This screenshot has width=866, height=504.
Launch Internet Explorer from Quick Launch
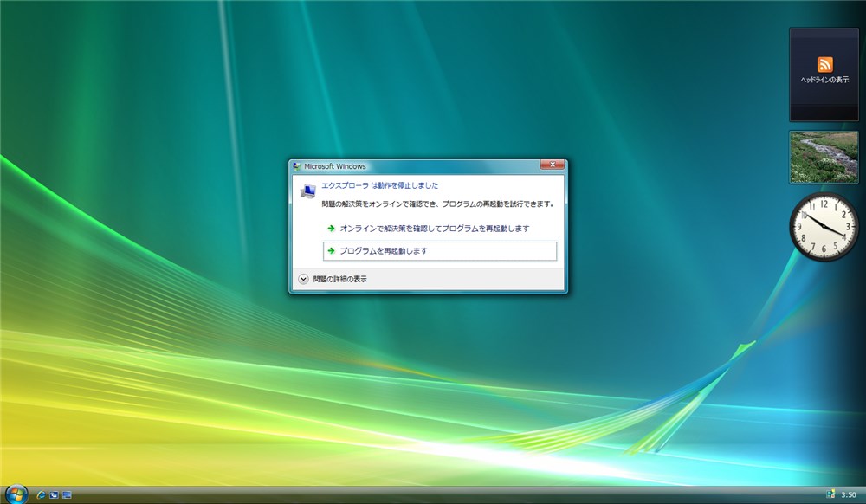(41, 495)
